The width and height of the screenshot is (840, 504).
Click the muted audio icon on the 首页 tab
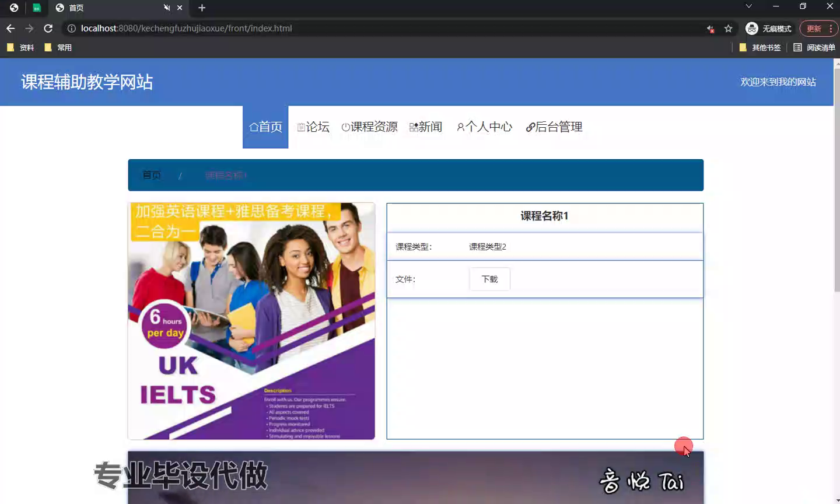pyautogui.click(x=167, y=8)
